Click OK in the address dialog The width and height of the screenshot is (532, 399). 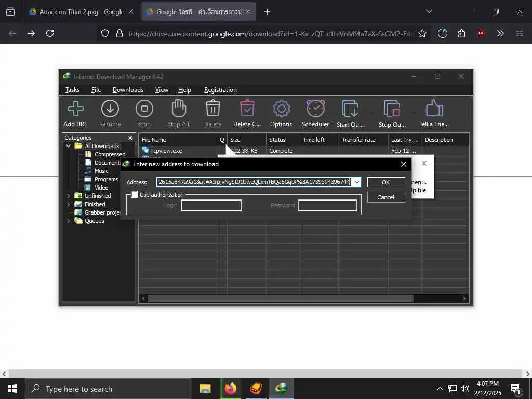(x=386, y=182)
